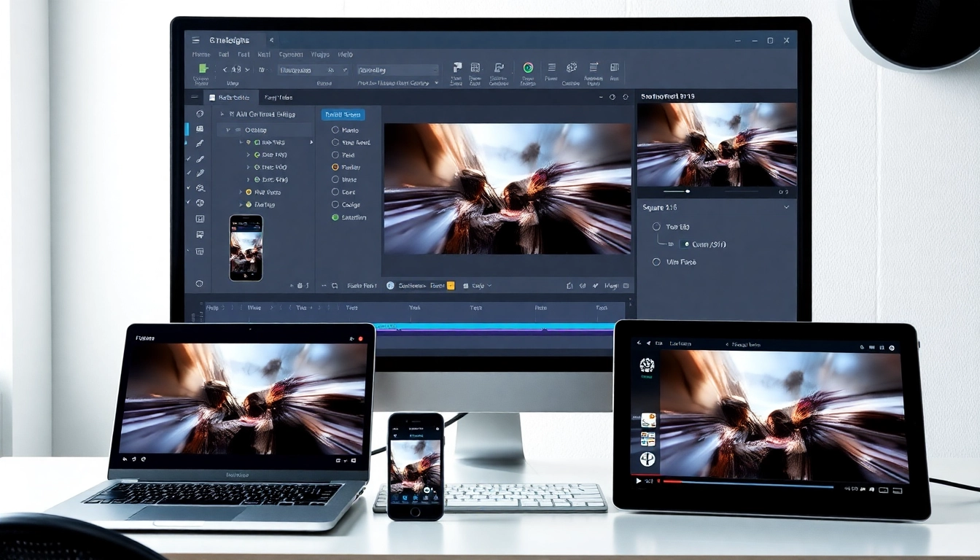Image resolution: width=980 pixels, height=560 pixels.
Task: Click the phone thumbnail in the monitor's left panel
Action: (246, 248)
